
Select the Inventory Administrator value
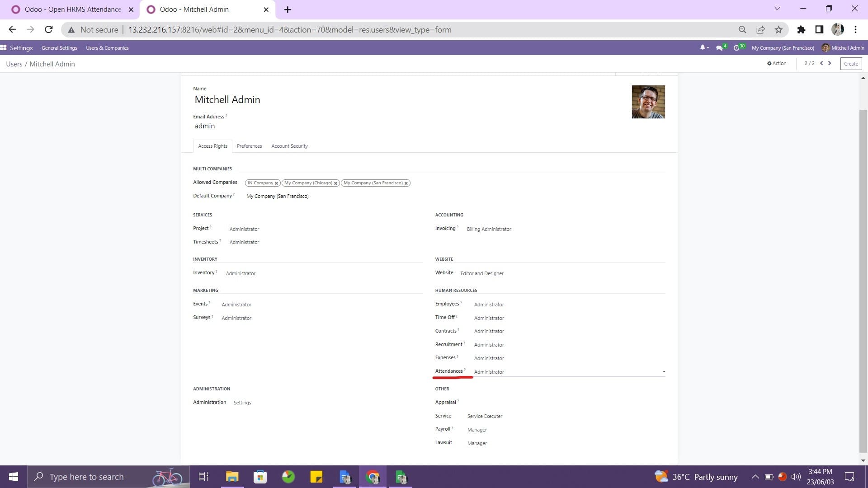241,273
